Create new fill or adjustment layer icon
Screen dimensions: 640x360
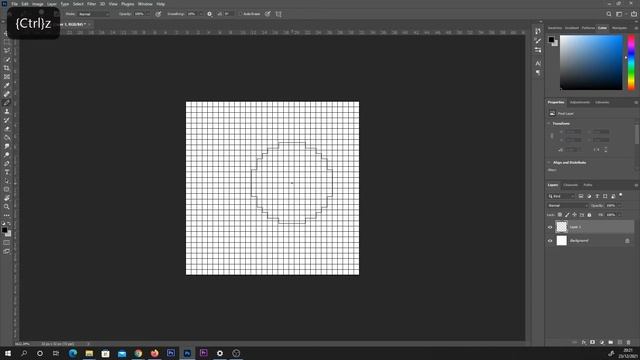602,342
